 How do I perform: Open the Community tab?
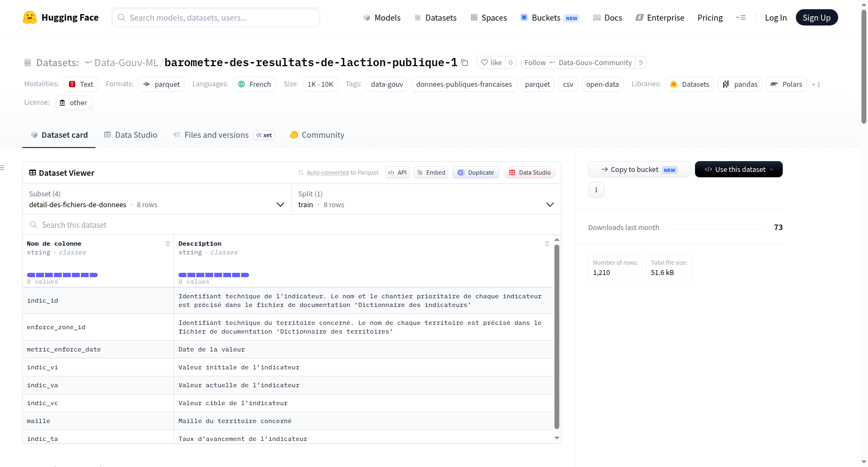coord(317,135)
